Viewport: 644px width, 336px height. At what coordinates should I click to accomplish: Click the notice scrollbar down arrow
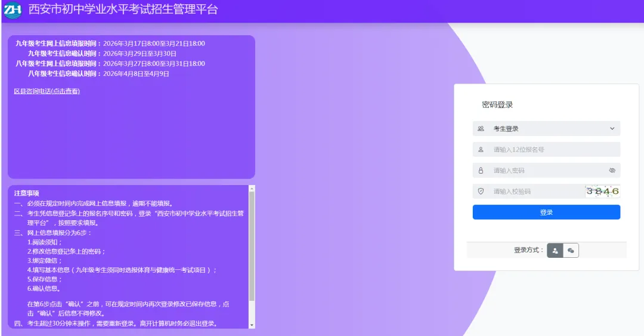[x=252, y=325]
